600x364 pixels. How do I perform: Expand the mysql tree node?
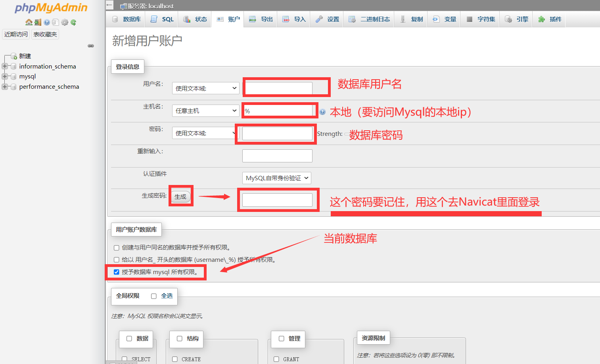5,76
